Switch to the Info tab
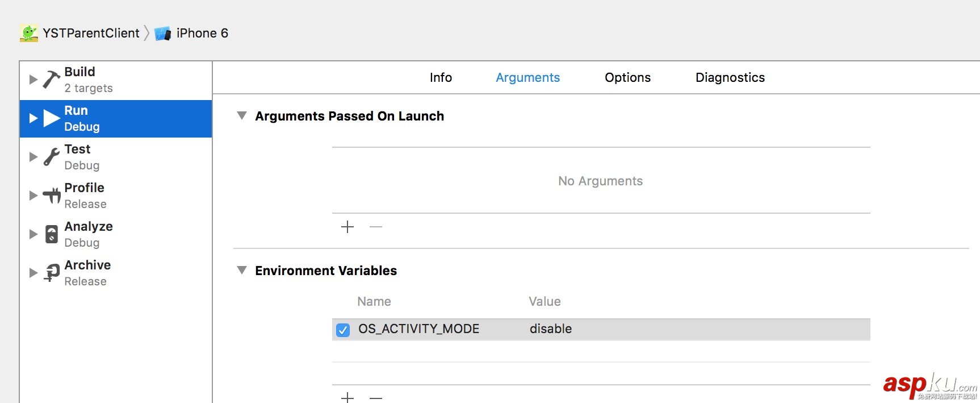This screenshot has height=403, width=980. [x=441, y=78]
